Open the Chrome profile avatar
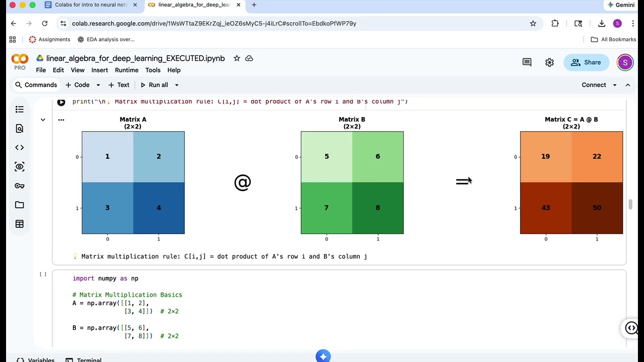 617,23
